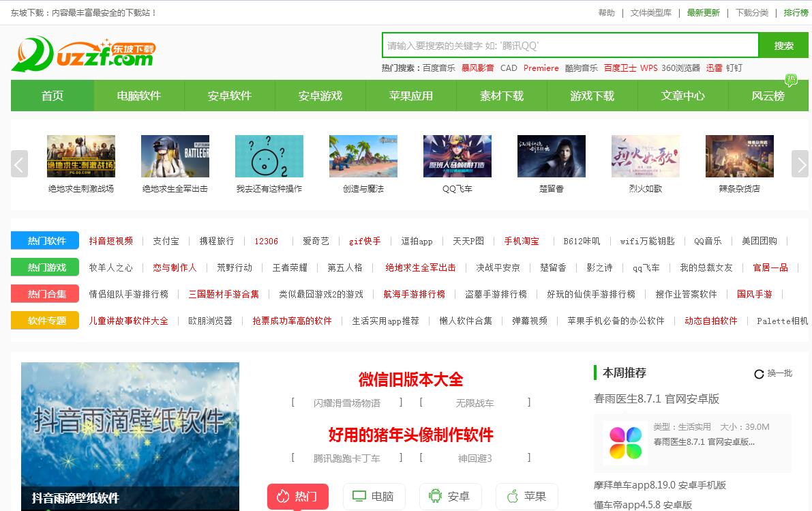The width and height of the screenshot is (812, 511).
Task: Open 排行榜 link in top bar
Action: 796,12
